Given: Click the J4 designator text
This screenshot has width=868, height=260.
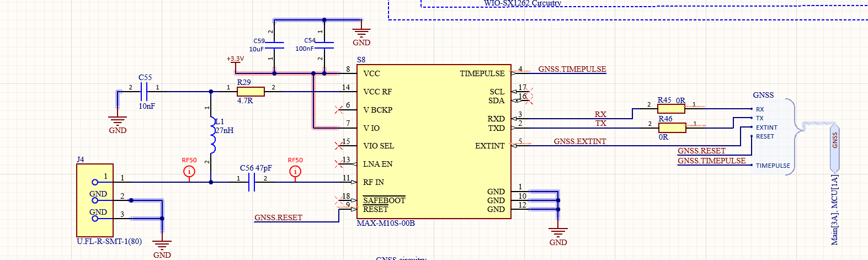Looking at the screenshot, I should tap(81, 160).
